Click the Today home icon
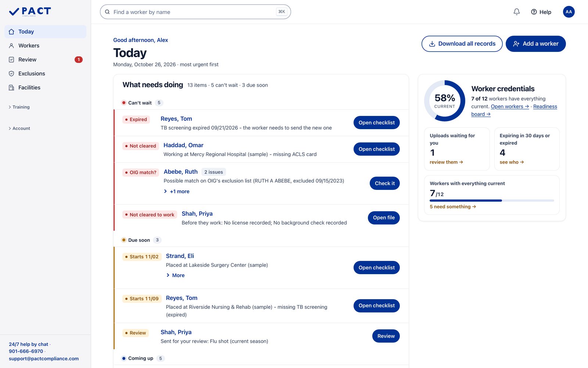The image size is (588, 368). point(11,32)
